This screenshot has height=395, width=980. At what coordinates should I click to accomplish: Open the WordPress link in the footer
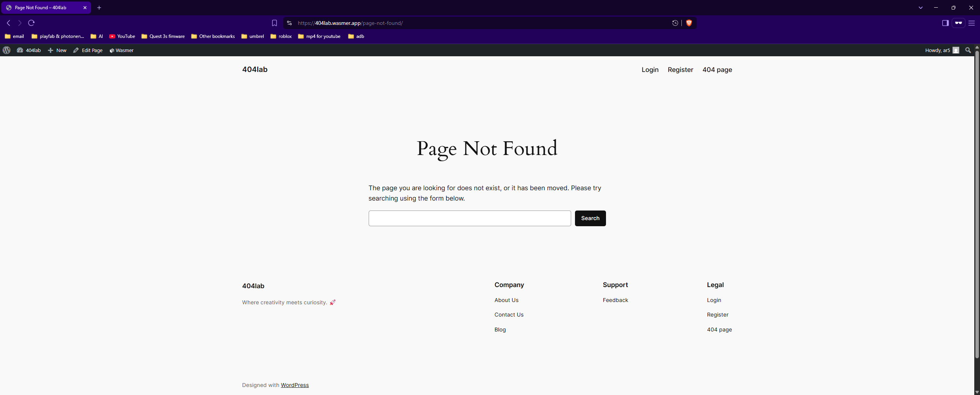[x=294, y=385]
